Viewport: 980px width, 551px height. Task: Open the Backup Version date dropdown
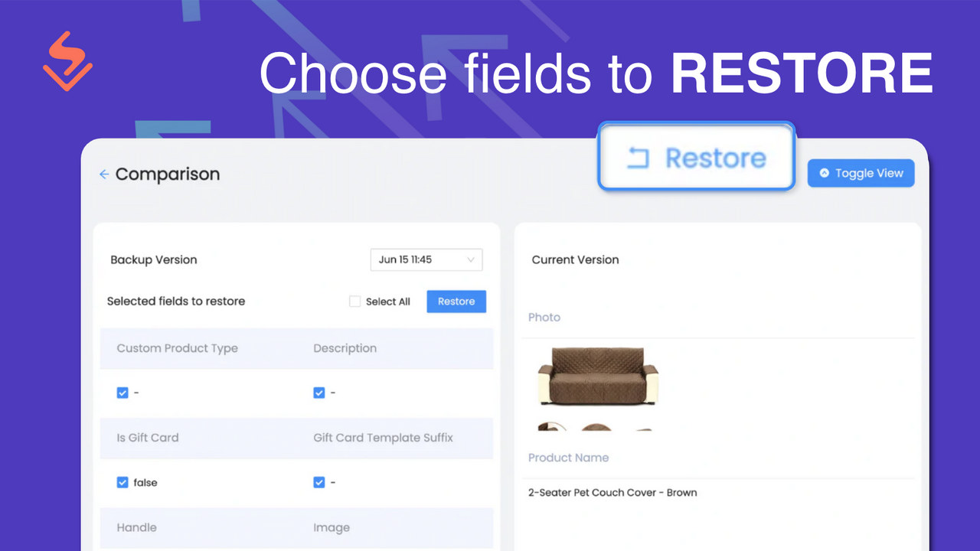[426, 259]
